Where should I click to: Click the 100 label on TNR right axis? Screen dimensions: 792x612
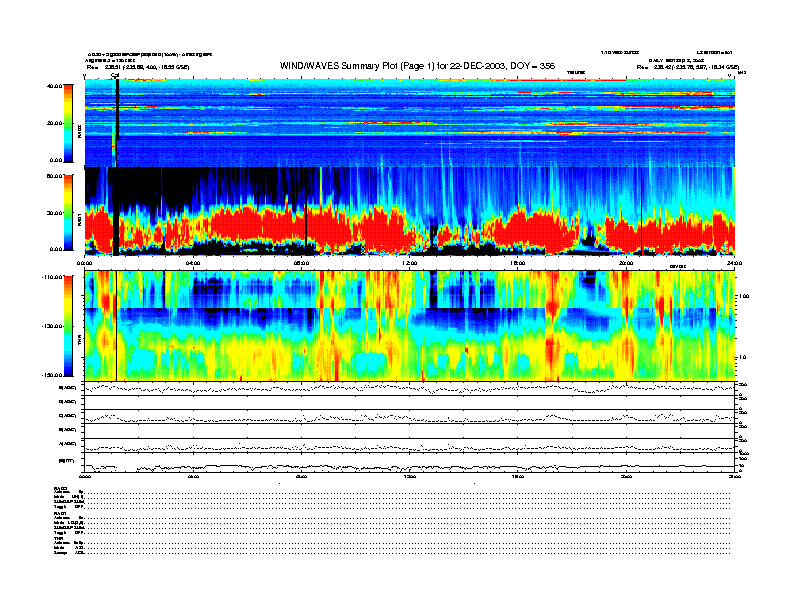click(744, 296)
